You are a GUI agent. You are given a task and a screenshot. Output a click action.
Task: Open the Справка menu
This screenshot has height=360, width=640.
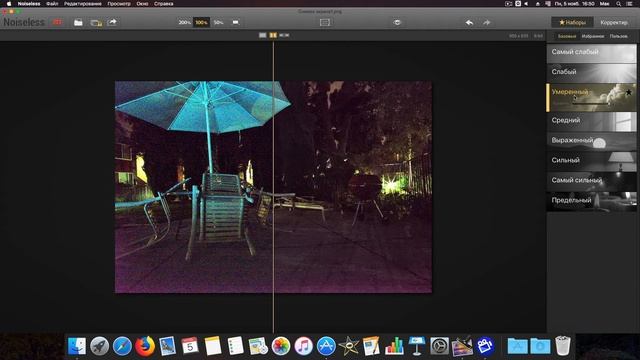164,4
